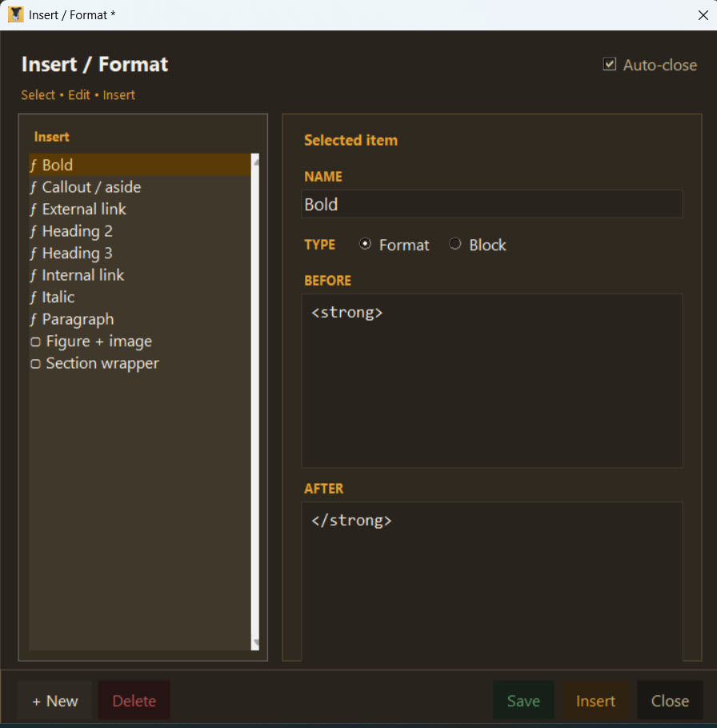This screenshot has width=717, height=728.
Task: Click the Insert list scrollbar track
Action: (x=255, y=402)
